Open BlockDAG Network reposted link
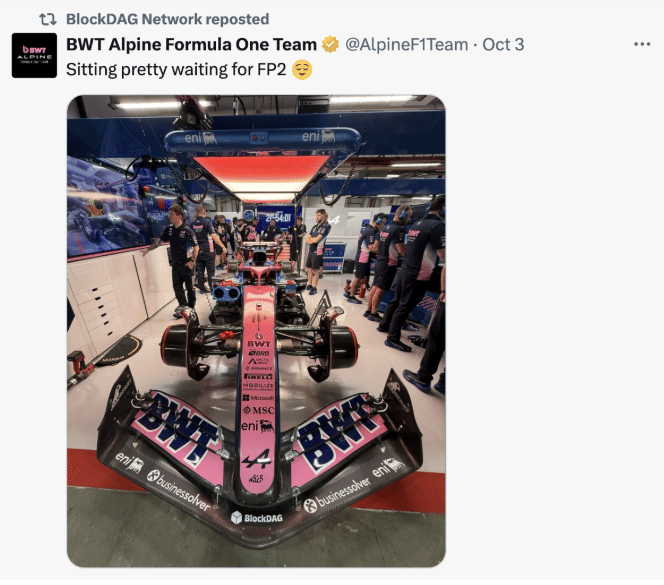The image size is (664, 585). [167, 19]
